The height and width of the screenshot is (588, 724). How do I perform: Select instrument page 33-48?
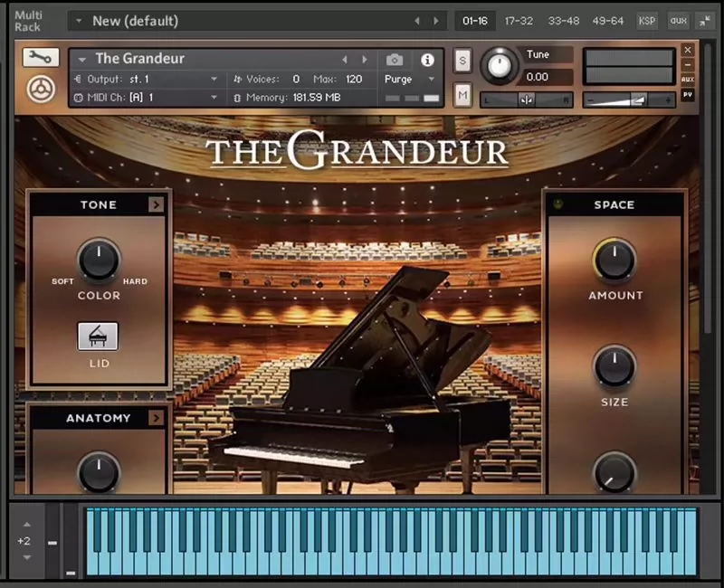point(563,21)
